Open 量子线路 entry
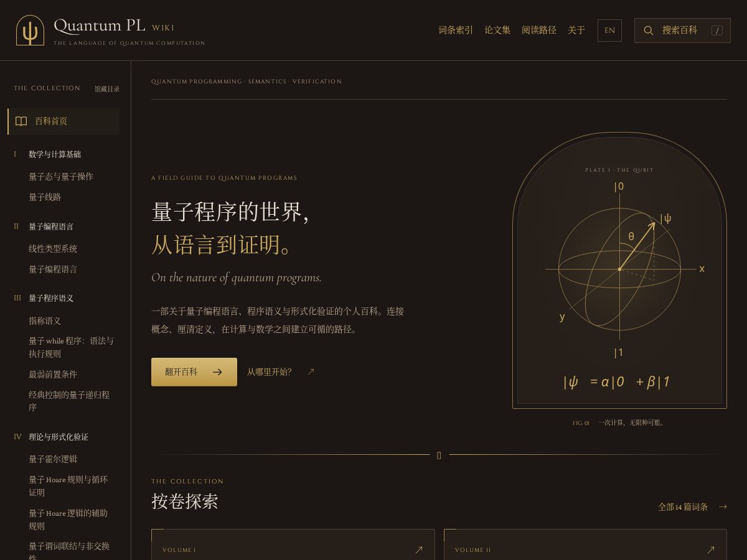747x560 pixels. click(x=45, y=197)
